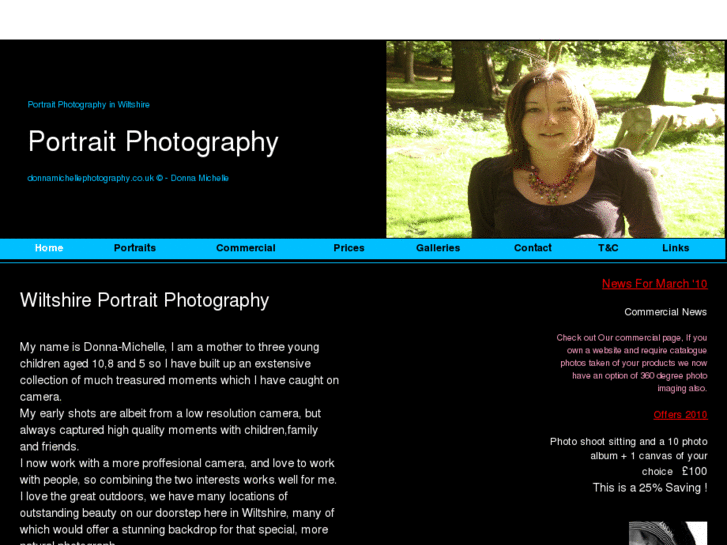Click the header portrait photo of the woman

pyautogui.click(x=555, y=140)
